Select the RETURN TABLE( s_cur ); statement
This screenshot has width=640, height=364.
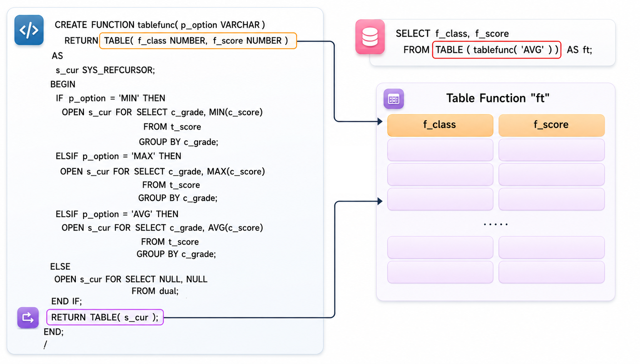pyautogui.click(x=105, y=317)
